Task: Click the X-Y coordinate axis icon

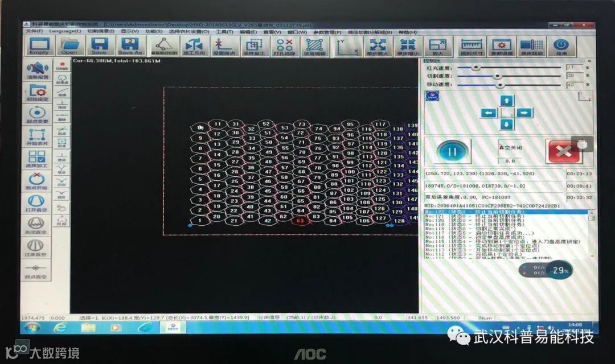Action: pyautogui.click(x=347, y=46)
